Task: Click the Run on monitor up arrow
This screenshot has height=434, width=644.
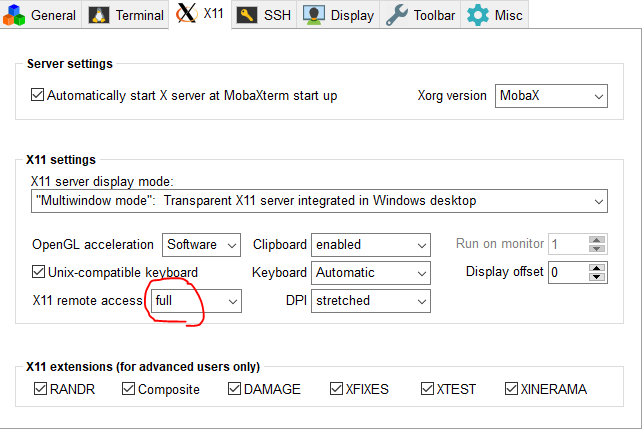Action: coord(596,240)
